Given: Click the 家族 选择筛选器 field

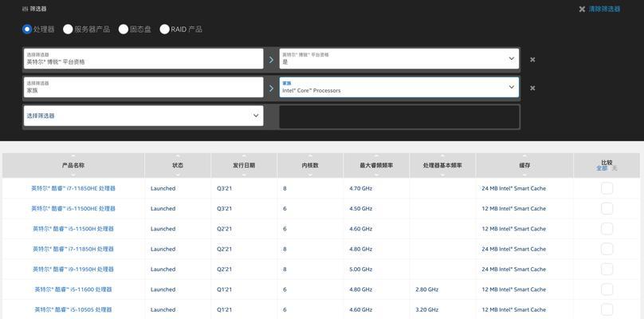Looking at the screenshot, I should point(143,87).
